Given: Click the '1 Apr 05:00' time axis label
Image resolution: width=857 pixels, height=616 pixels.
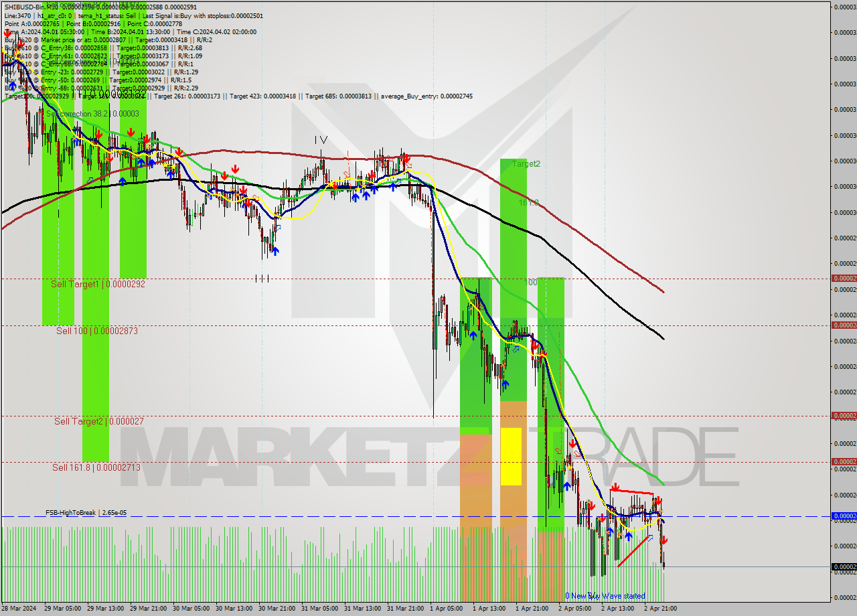Looking at the screenshot, I should 446,608.
